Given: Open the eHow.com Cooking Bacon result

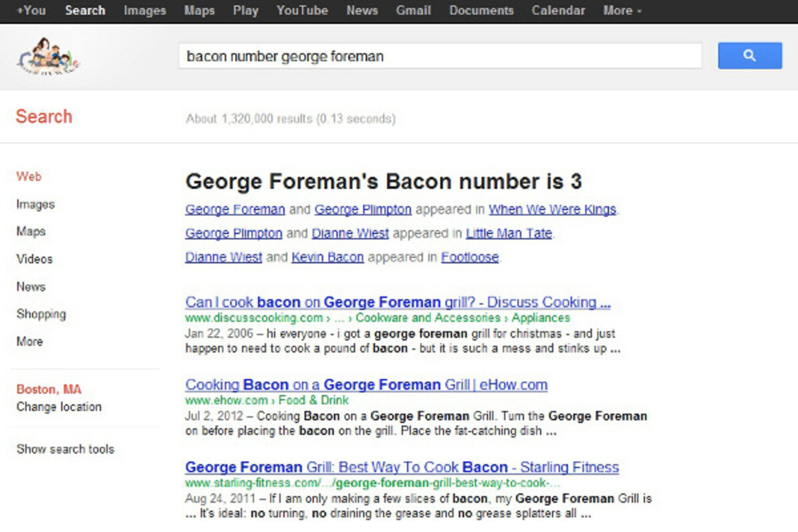Looking at the screenshot, I should pyautogui.click(x=366, y=385).
